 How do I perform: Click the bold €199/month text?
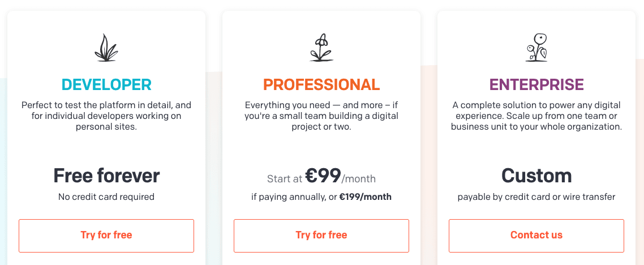pyautogui.click(x=366, y=197)
